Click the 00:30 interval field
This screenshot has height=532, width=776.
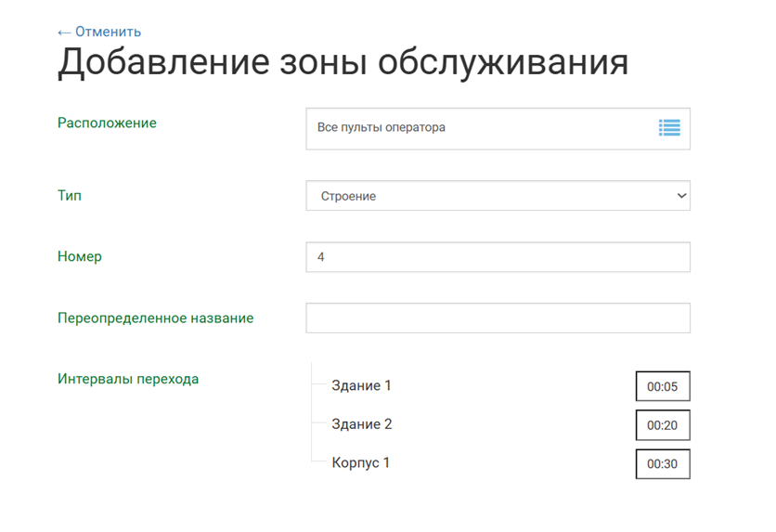663,464
